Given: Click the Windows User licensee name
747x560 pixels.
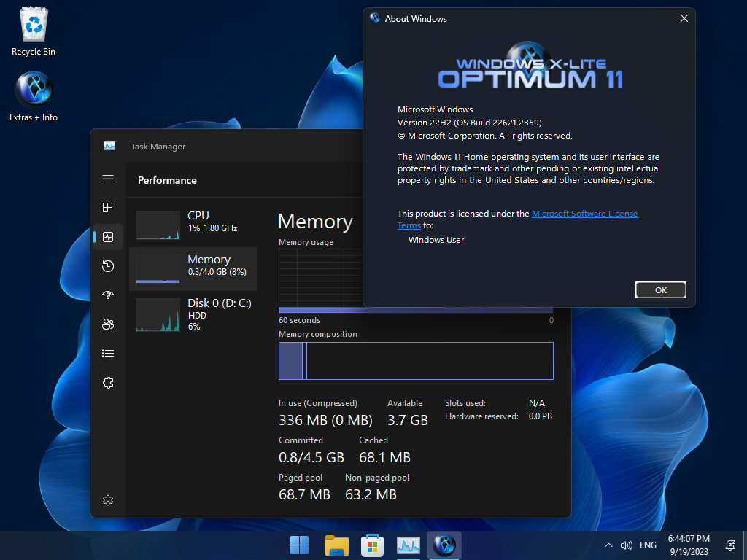Looking at the screenshot, I should (436, 240).
